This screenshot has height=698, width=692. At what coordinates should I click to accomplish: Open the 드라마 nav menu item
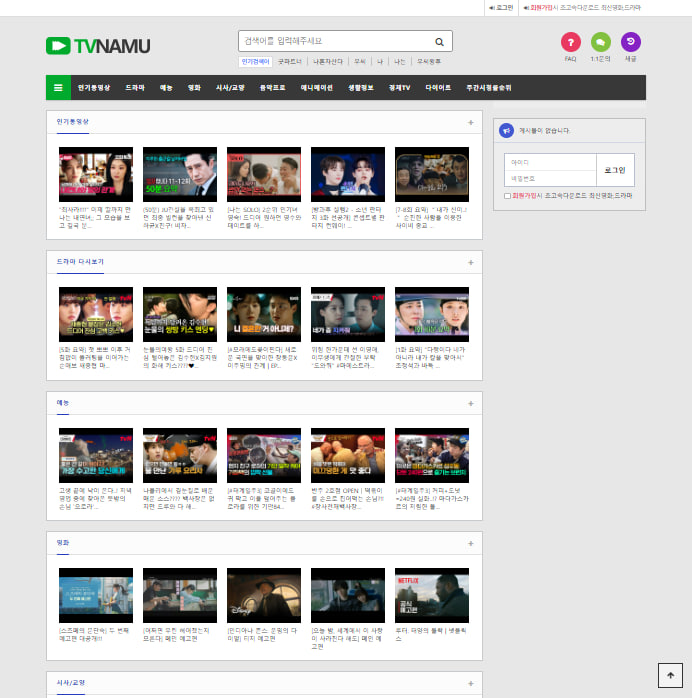tap(135, 88)
